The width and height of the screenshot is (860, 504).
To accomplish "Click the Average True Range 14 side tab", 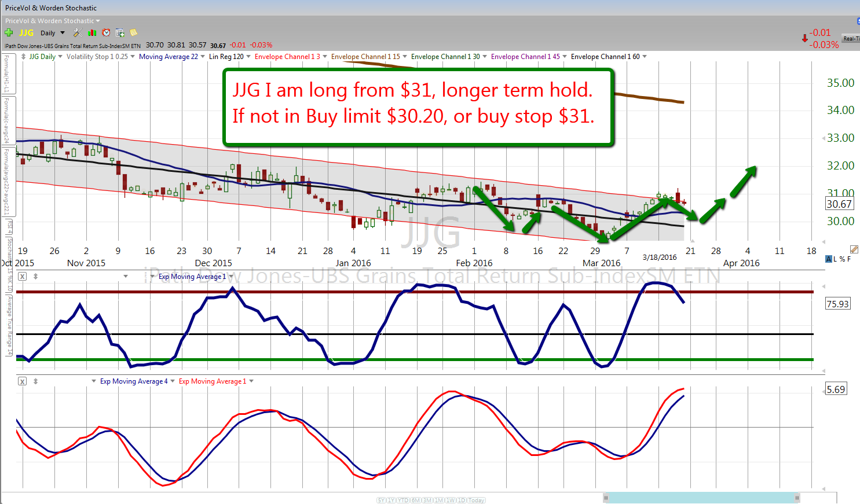I will [x=9, y=325].
